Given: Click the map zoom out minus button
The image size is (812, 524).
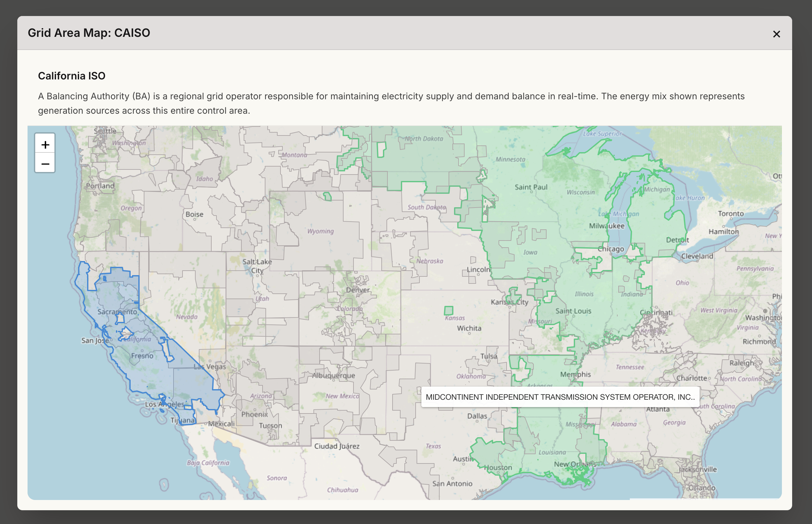Looking at the screenshot, I should click(x=45, y=164).
